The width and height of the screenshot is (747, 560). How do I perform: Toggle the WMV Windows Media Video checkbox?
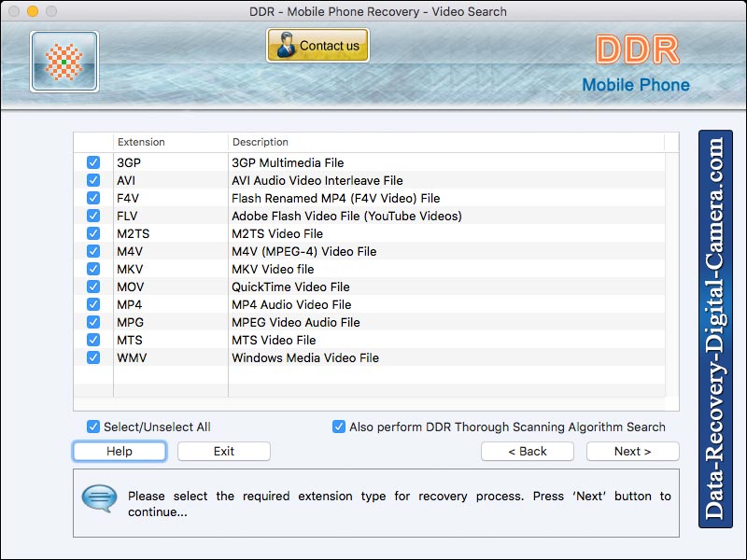(x=92, y=357)
